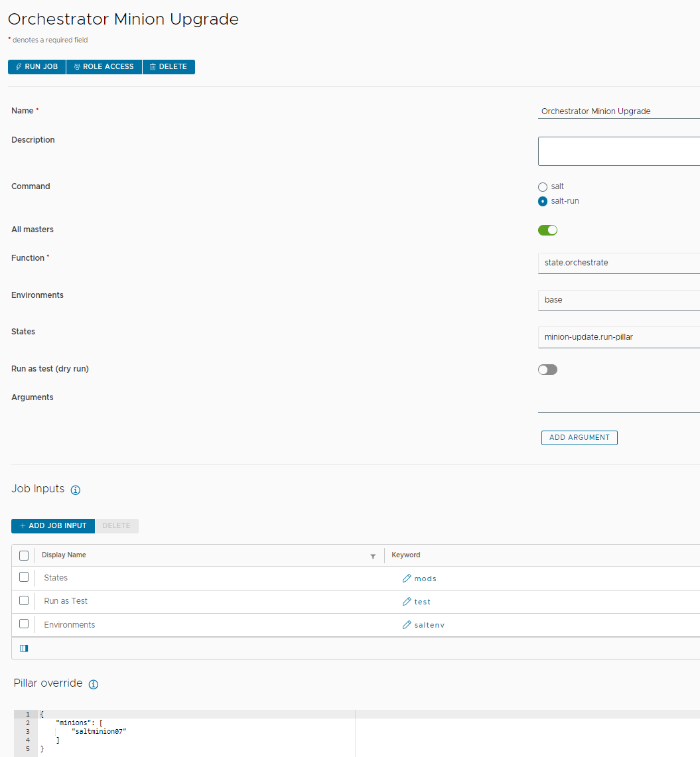Click the DELETE job button
700x757 pixels.
(169, 66)
